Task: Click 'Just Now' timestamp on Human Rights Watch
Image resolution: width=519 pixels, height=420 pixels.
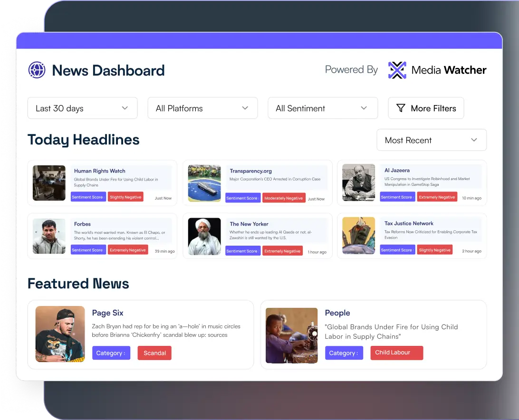Action: pyautogui.click(x=163, y=198)
